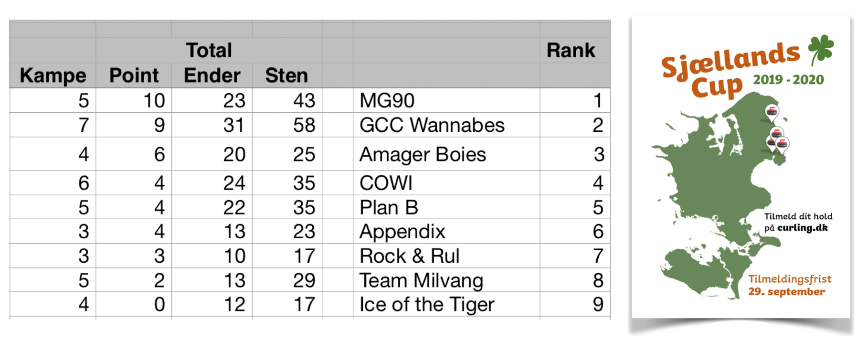Click the Ice of the Tiger cell
The height and width of the screenshot is (341, 868).
446,304
